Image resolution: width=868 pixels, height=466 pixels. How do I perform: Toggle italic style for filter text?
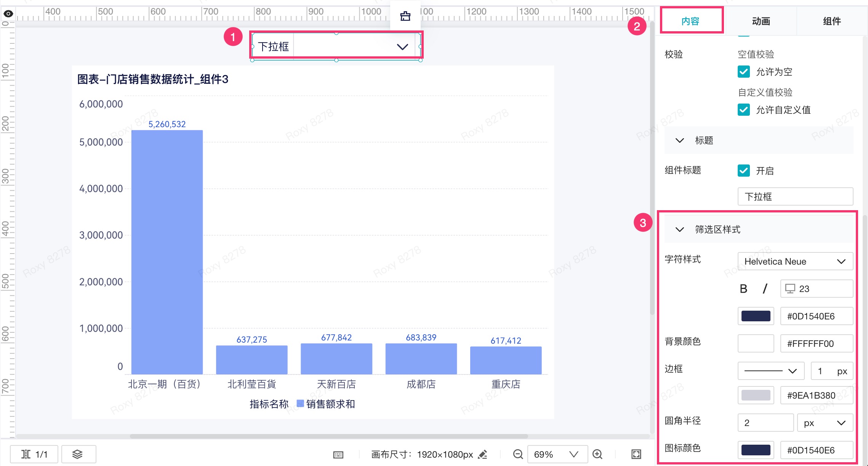pos(765,289)
